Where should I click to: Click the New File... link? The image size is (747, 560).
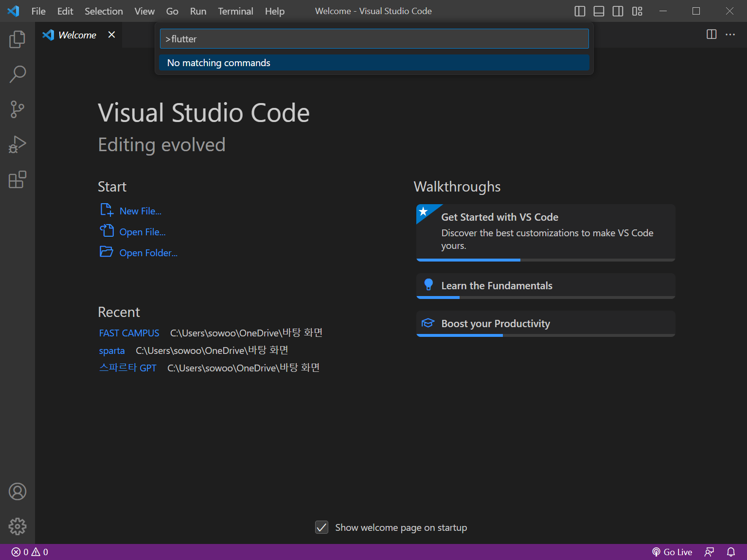click(141, 211)
